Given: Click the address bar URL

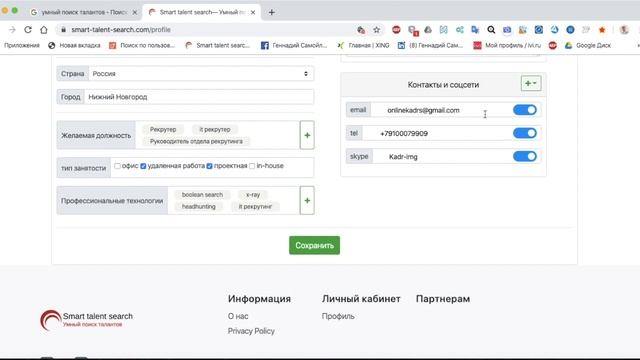Looking at the screenshot, I should pos(121,29).
